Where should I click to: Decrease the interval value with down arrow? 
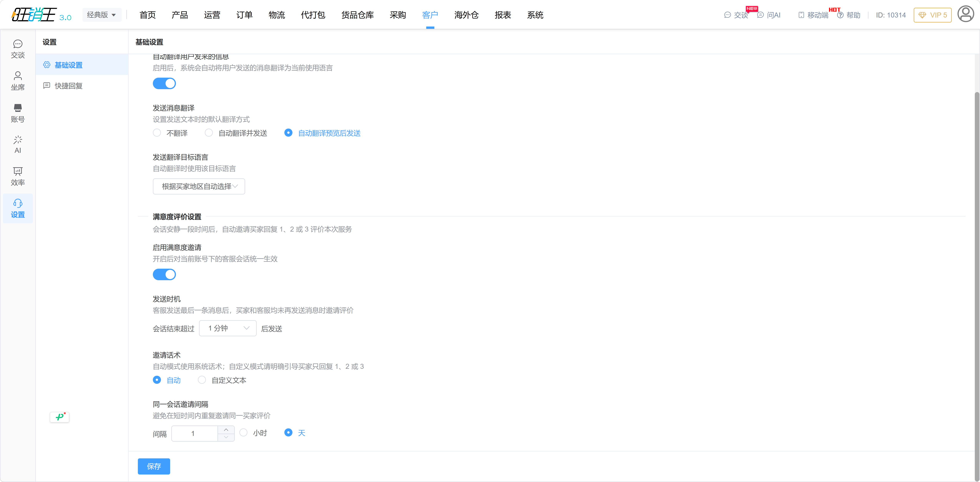coord(226,437)
